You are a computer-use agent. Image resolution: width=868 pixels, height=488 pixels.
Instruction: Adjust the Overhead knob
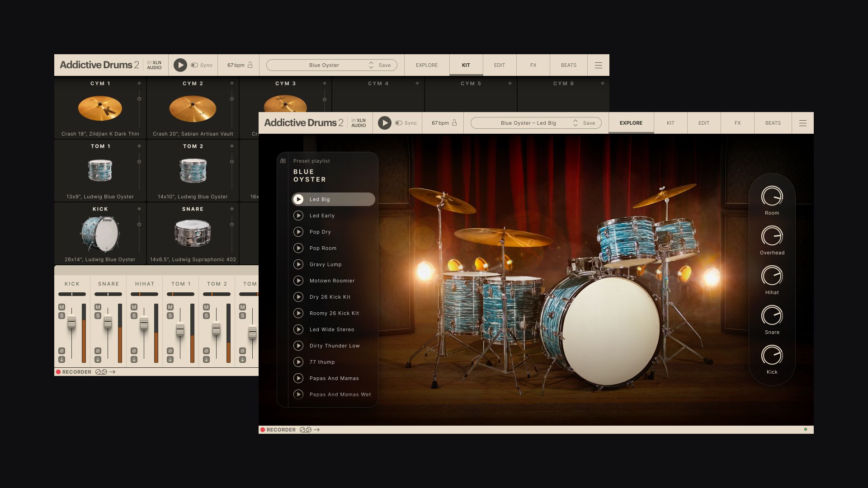pyautogui.click(x=772, y=236)
